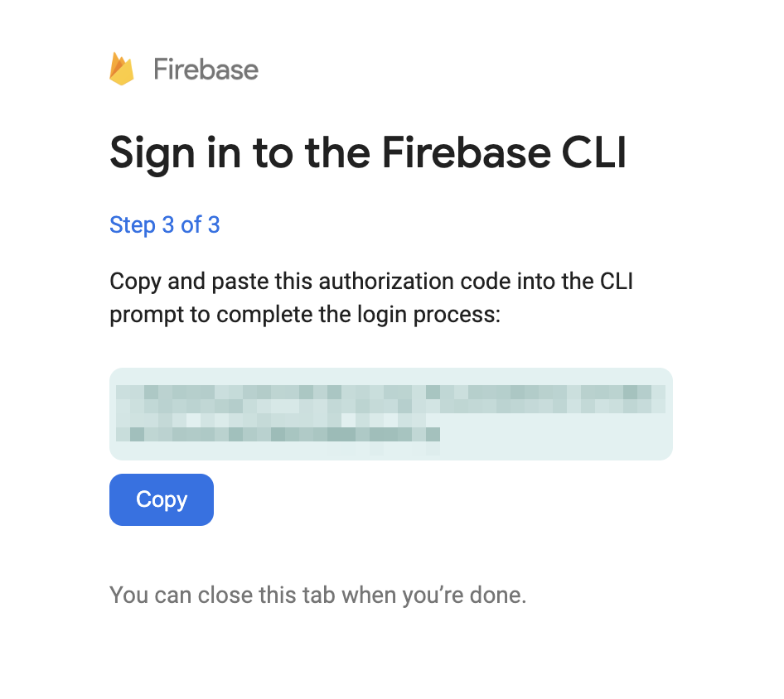The width and height of the screenshot is (784, 699).
Task: Click the word 'CLI' in the heading
Action: click(594, 152)
